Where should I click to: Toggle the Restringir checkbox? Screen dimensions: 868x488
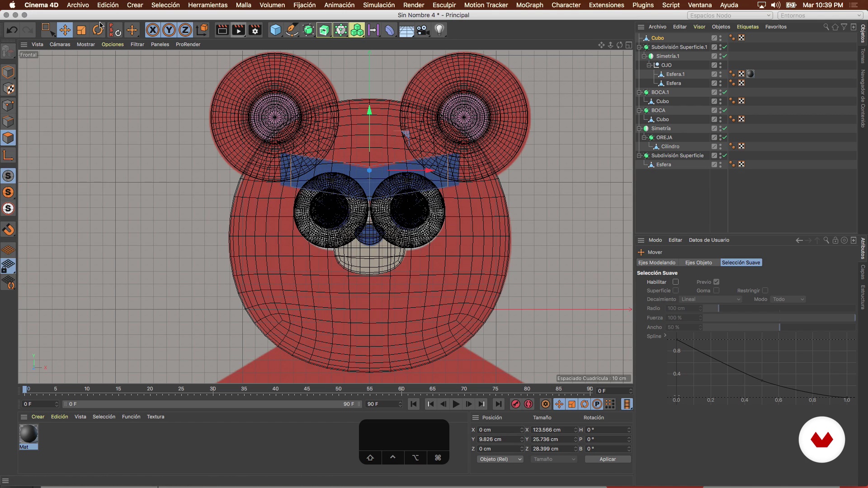(x=765, y=291)
